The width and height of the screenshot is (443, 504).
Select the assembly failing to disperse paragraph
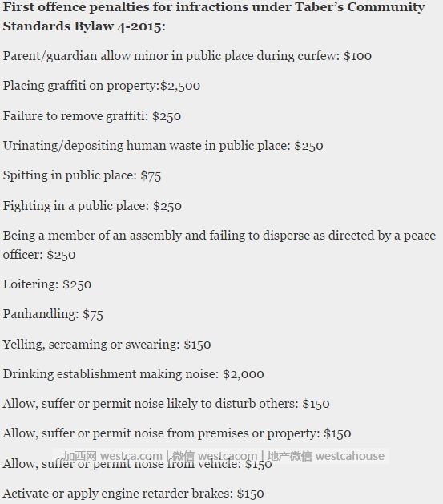click(219, 245)
